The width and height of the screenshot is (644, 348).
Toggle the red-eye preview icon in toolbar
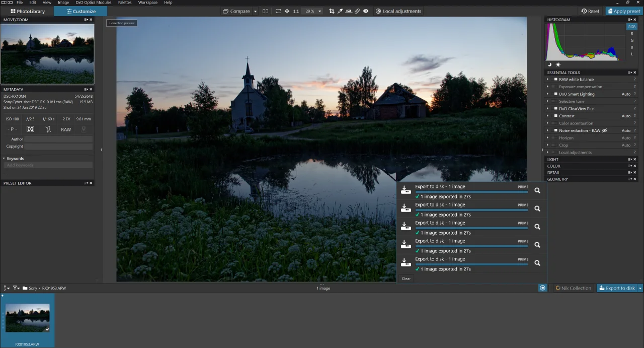pos(366,11)
